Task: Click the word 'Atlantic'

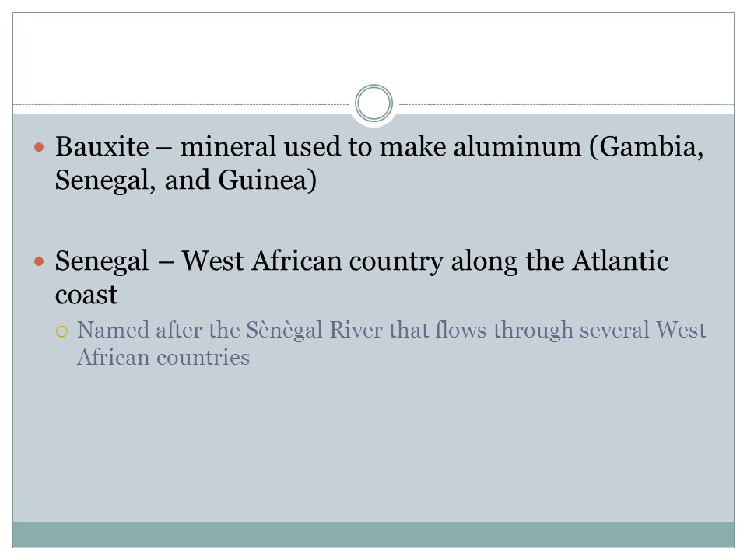Action: pos(620,261)
